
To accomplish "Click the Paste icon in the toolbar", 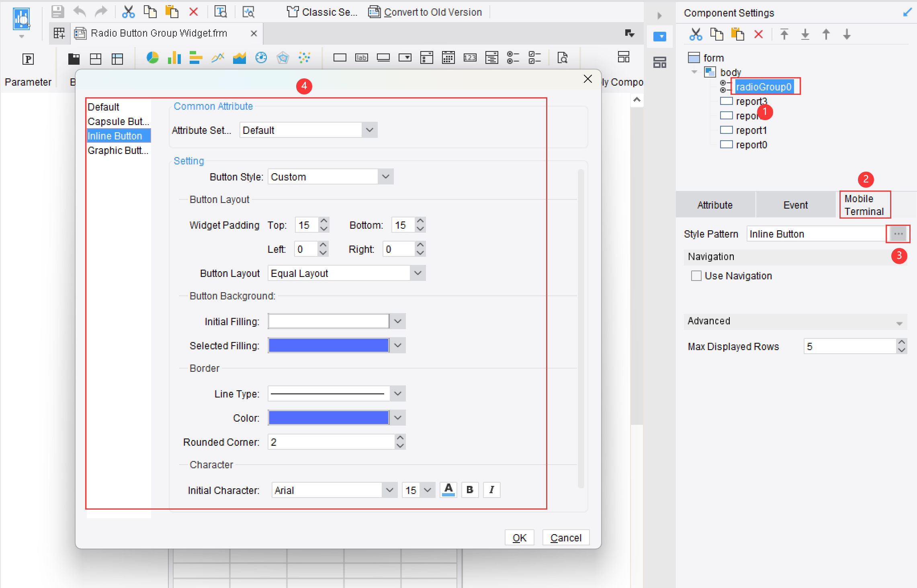I will [x=172, y=12].
